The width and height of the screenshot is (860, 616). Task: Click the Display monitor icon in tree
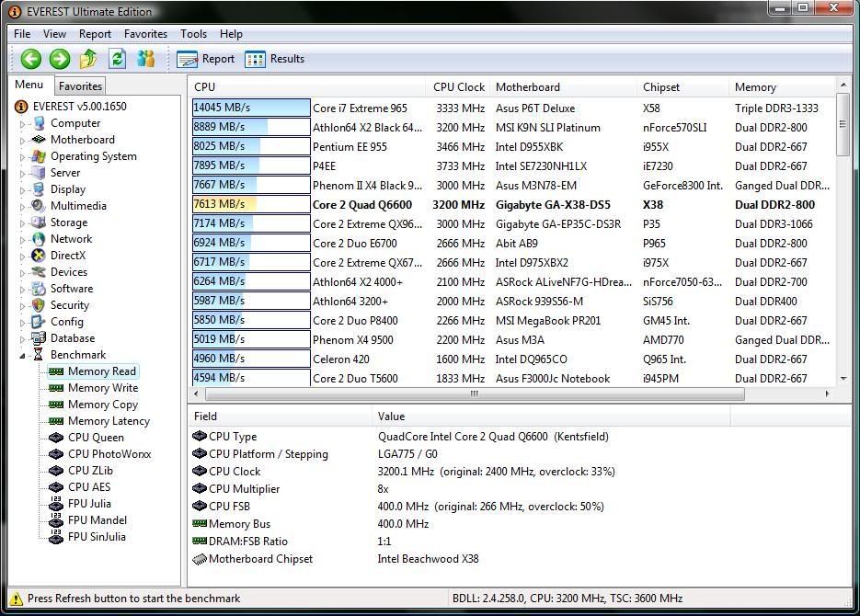click(39, 189)
